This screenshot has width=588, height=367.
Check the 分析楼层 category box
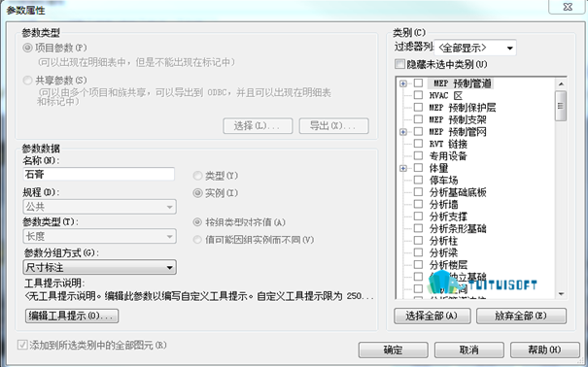pos(418,264)
